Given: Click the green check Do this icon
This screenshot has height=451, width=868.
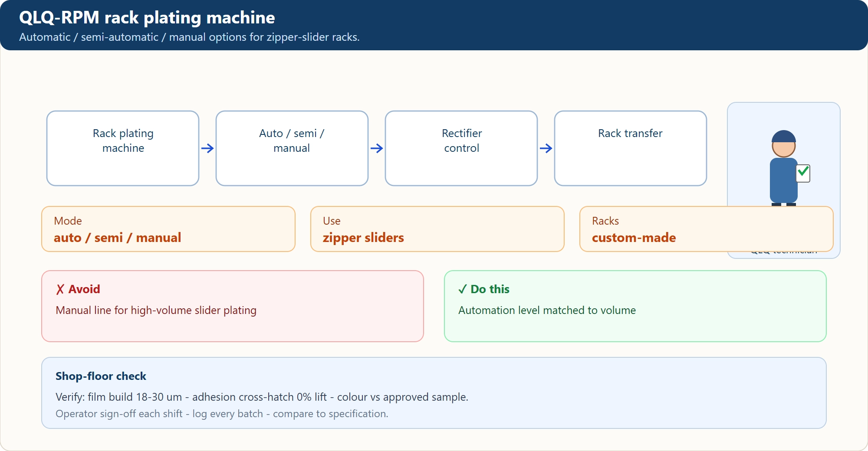Looking at the screenshot, I should [463, 289].
